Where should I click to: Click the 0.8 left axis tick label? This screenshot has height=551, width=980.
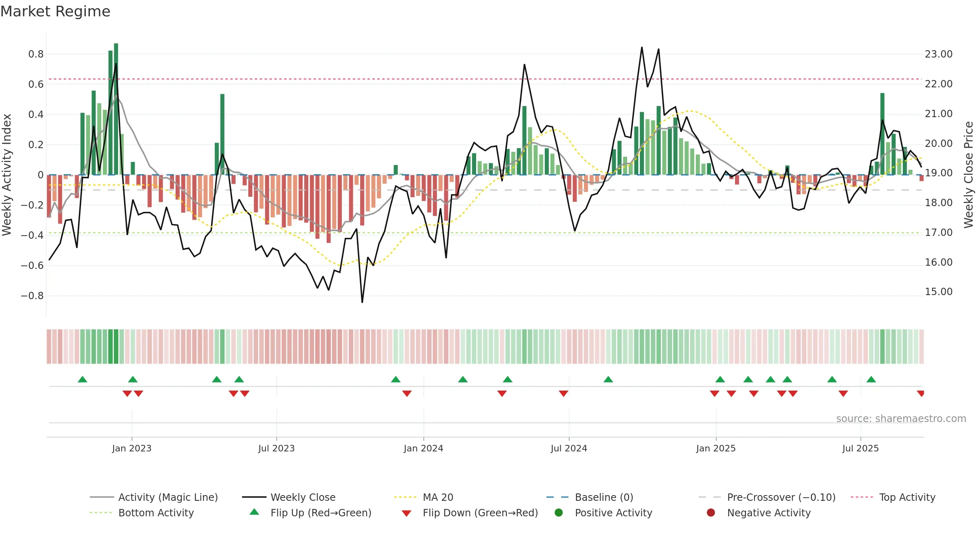point(36,54)
